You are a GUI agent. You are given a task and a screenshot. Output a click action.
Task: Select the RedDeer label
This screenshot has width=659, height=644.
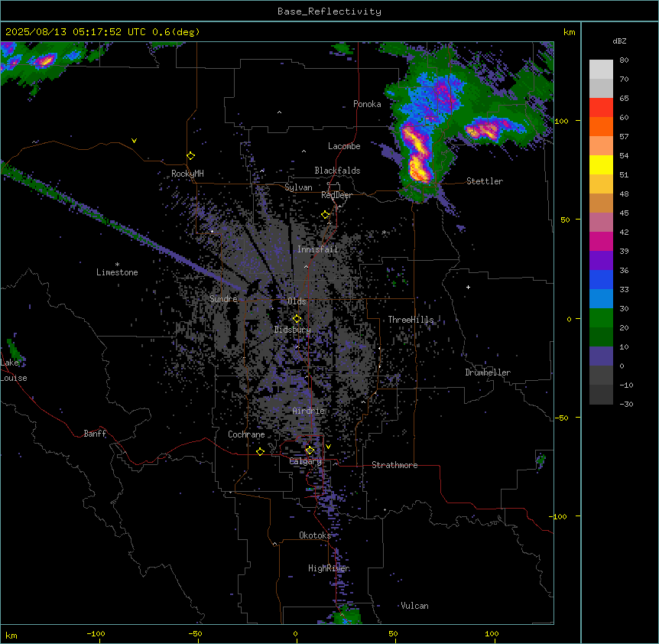336,195
